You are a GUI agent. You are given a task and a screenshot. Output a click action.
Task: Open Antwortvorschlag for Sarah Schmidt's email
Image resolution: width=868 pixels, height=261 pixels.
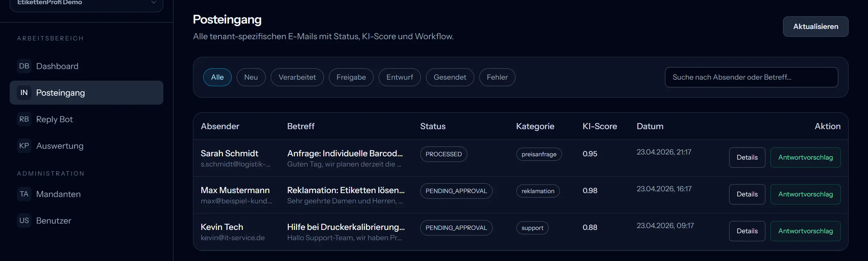(x=805, y=158)
